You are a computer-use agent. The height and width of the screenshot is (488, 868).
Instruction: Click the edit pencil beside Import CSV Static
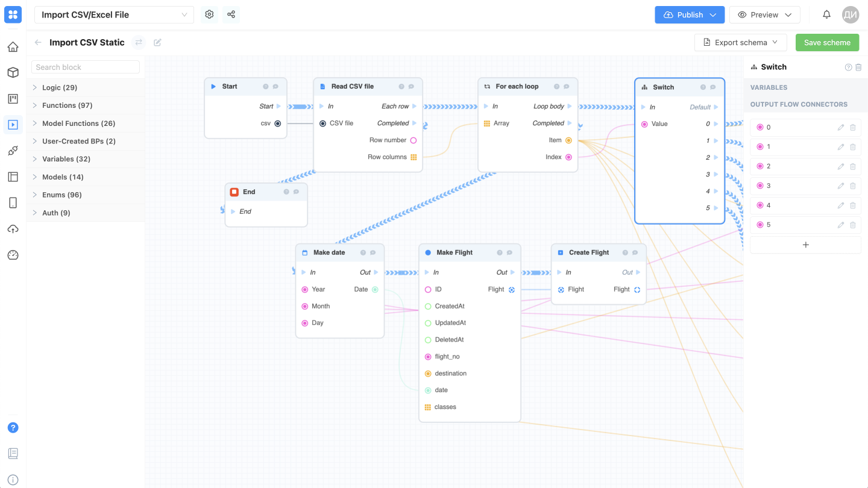[x=157, y=42]
